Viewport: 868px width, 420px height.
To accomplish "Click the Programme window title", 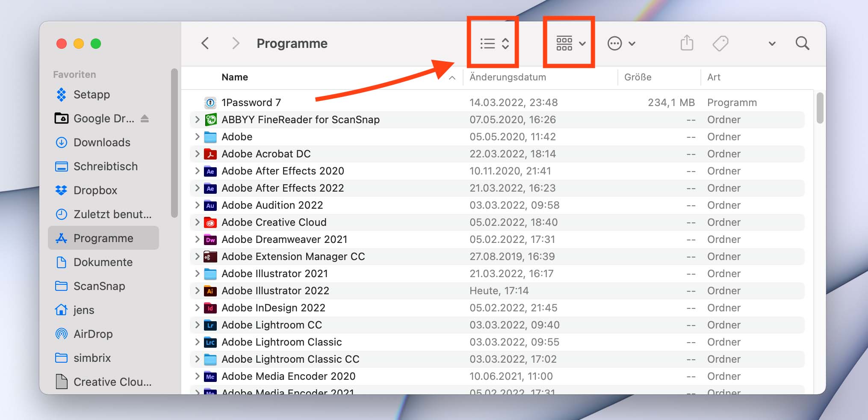I will (292, 44).
